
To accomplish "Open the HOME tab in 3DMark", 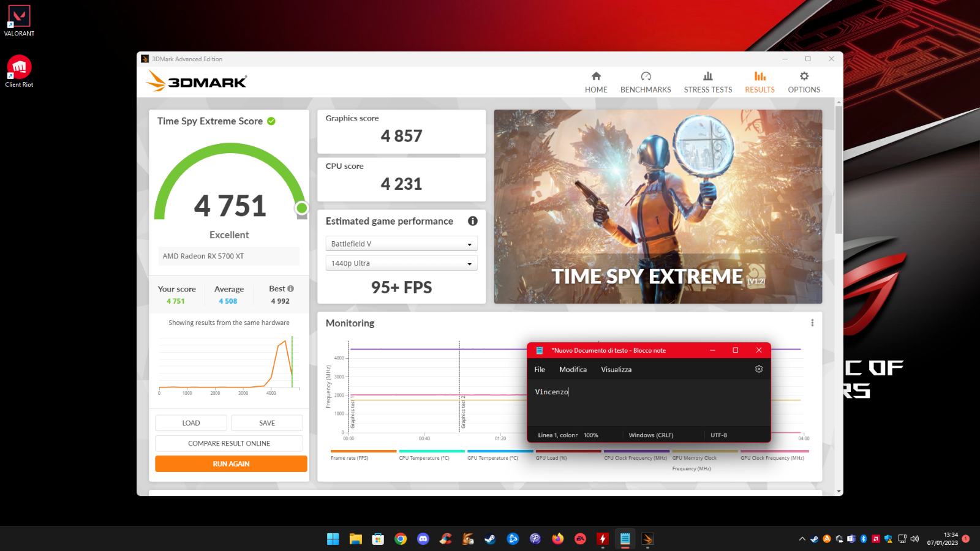I will (x=596, y=82).
